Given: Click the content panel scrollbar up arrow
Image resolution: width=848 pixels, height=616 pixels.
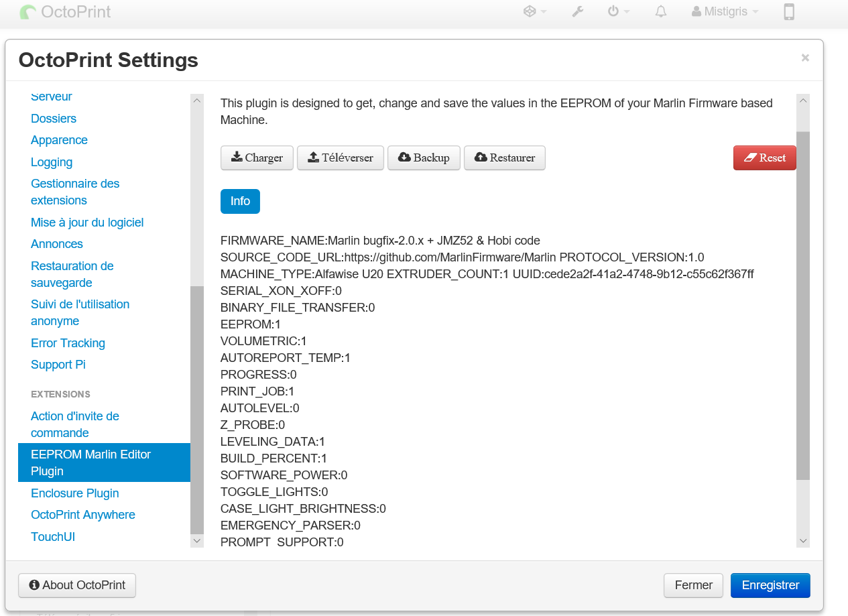Looking at the screenshot, I should pyautogui.click(x=803, y=101).
